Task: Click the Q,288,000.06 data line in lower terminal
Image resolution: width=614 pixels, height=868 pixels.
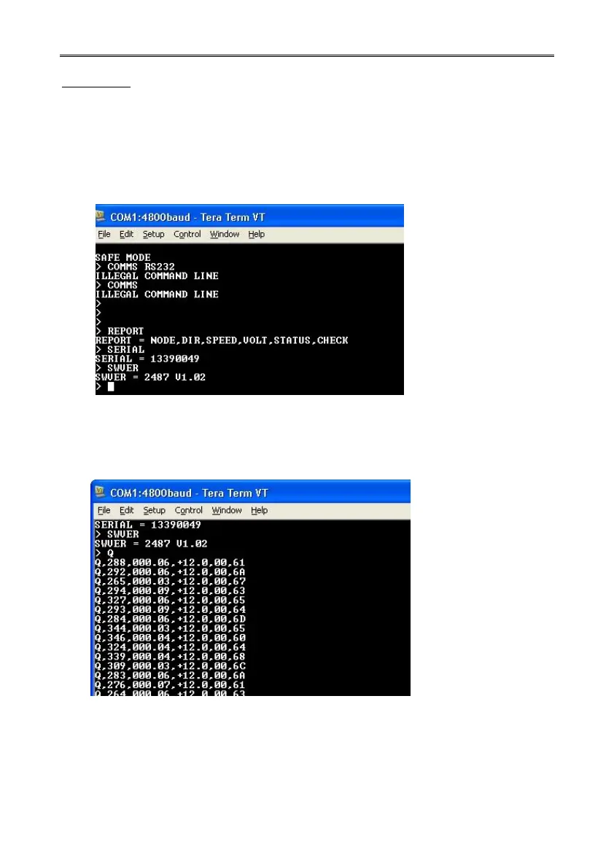Action: pos(170,563)
